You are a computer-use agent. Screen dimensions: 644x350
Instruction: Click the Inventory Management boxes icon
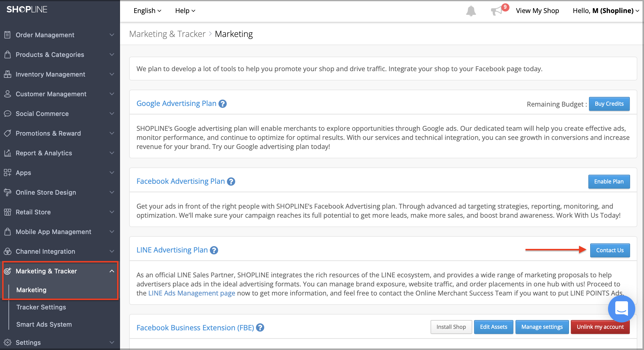coord(8,74)
